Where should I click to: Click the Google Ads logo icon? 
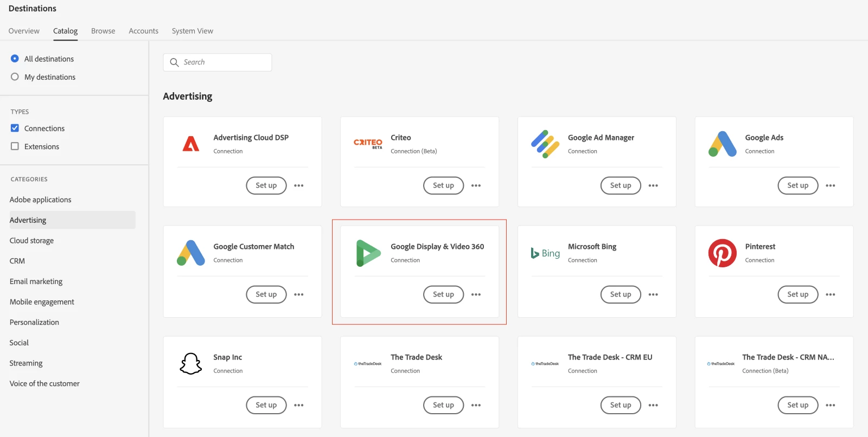pyautogui.click(x=722, y=144)
